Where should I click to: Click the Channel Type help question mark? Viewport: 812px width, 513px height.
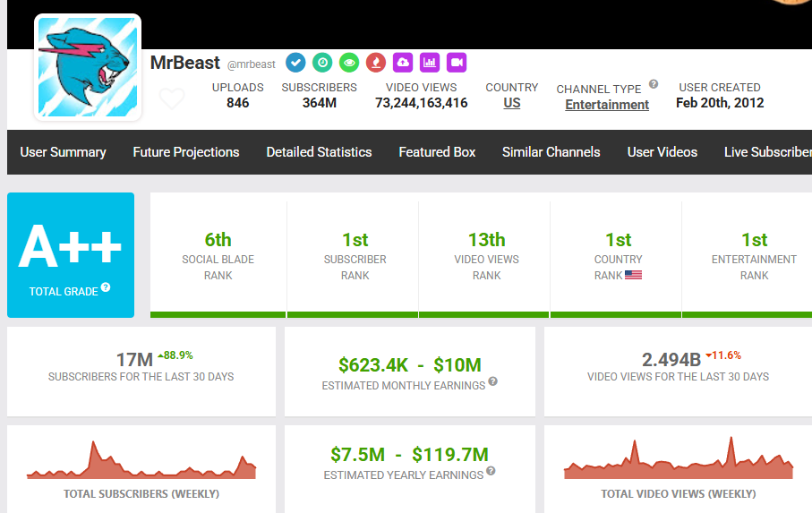(x=654, y=84)
